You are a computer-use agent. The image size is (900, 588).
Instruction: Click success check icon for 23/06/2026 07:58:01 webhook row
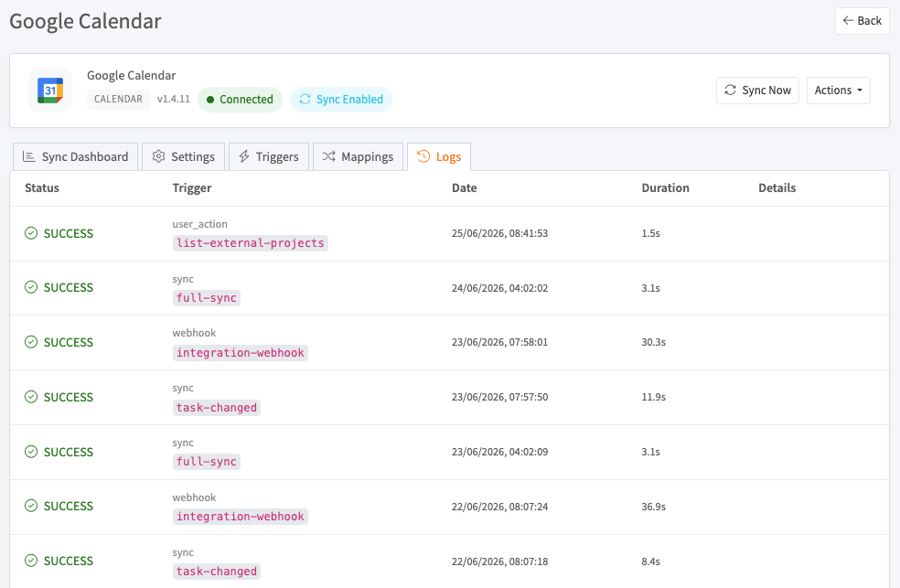pos(31,343)
